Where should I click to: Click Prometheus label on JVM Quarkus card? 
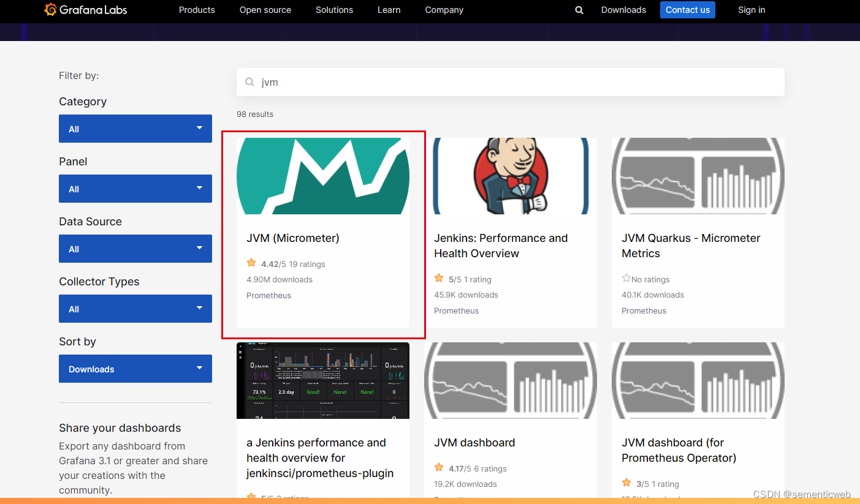[644, 311]
